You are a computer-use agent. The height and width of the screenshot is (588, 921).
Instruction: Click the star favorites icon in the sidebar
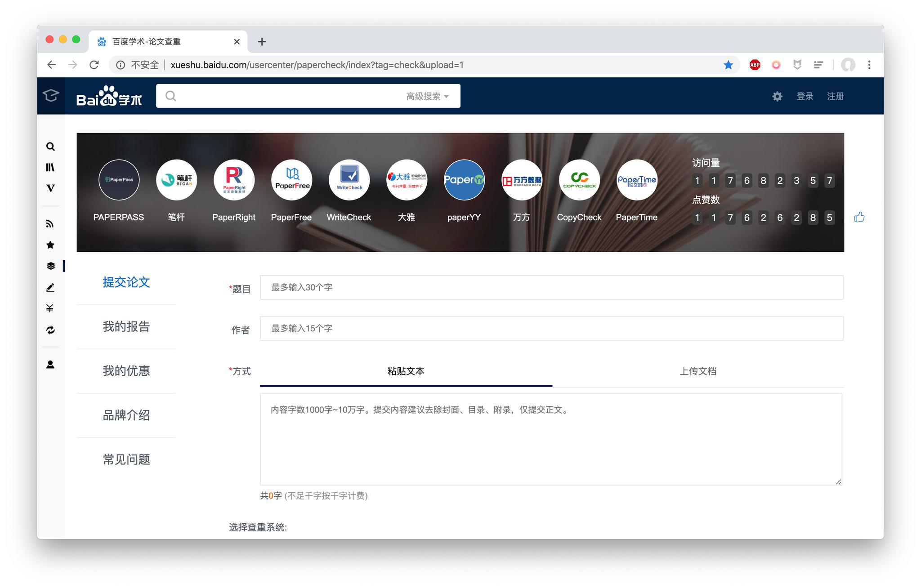pyautogui.click(x=50, y=245)
